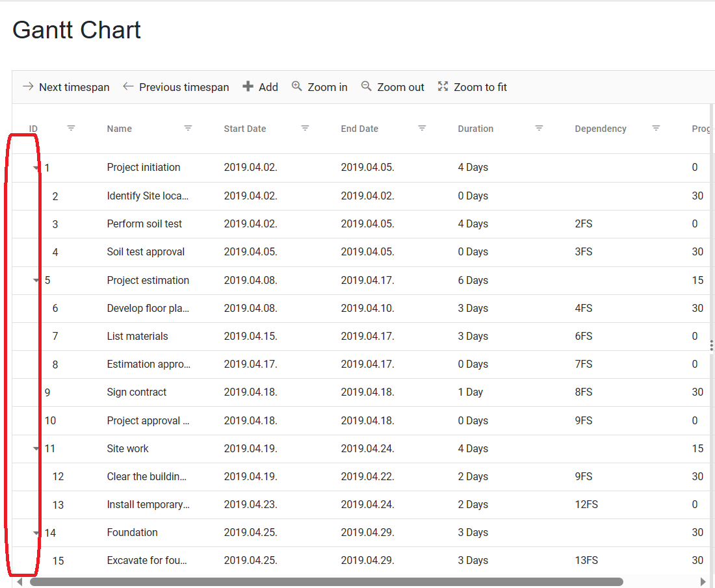This screenshot has width=715, height=588.
Task: Click the vertical splitter handle on right
Action: click(x=712, y=346)
